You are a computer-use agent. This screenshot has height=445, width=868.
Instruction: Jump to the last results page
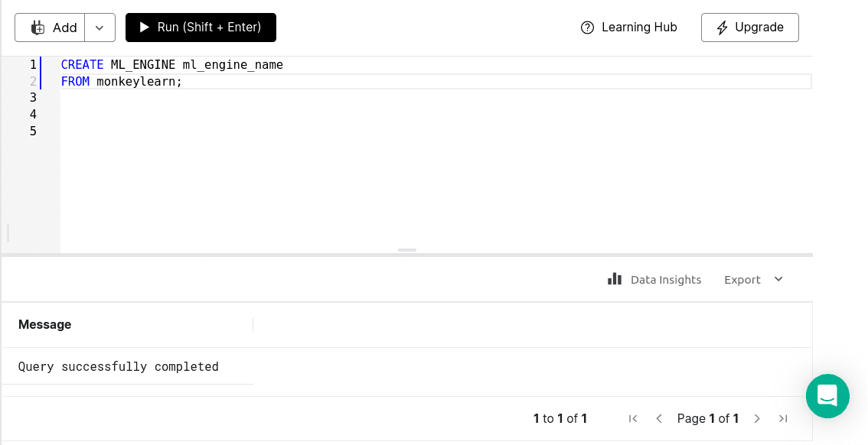point(783,418)
